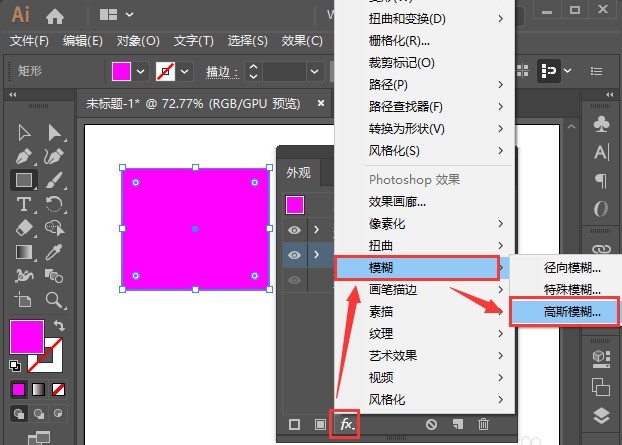
Task: Open the 文件(F) menu
Action: (29, 40)
